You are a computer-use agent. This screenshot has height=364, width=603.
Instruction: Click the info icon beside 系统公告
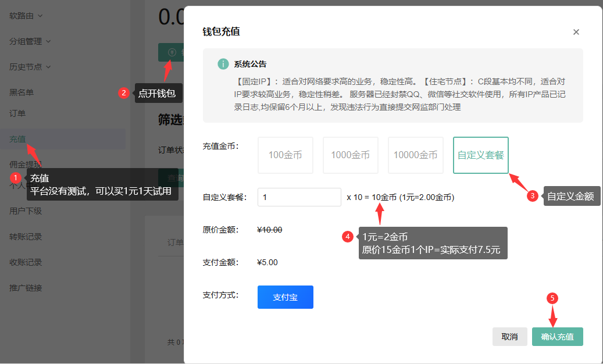tap(223, 64)
